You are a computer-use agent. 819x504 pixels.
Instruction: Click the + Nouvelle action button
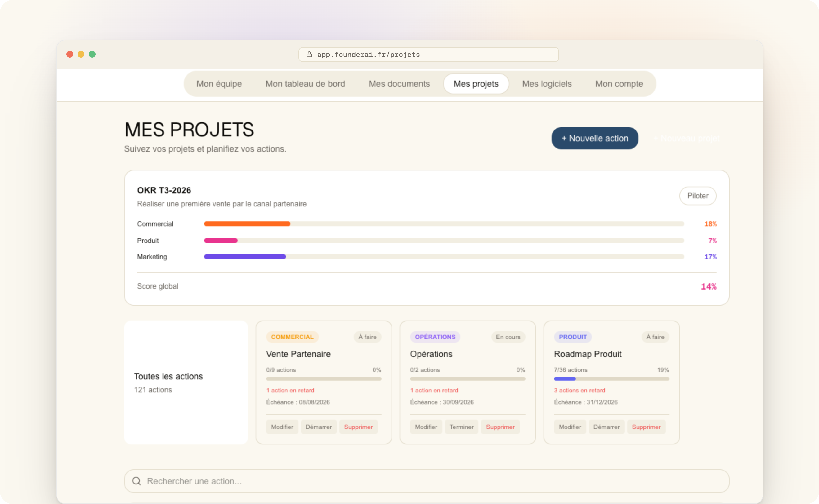(x=595, y=138)
